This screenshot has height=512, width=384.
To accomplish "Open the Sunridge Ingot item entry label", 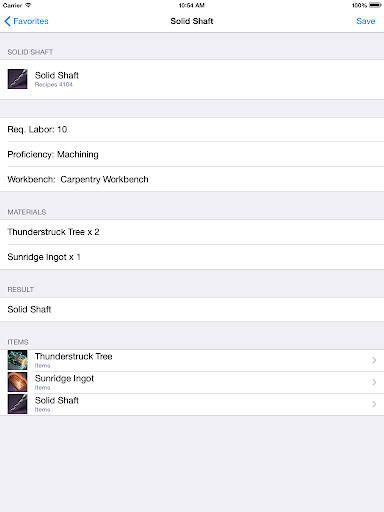I will pos(64,379).
